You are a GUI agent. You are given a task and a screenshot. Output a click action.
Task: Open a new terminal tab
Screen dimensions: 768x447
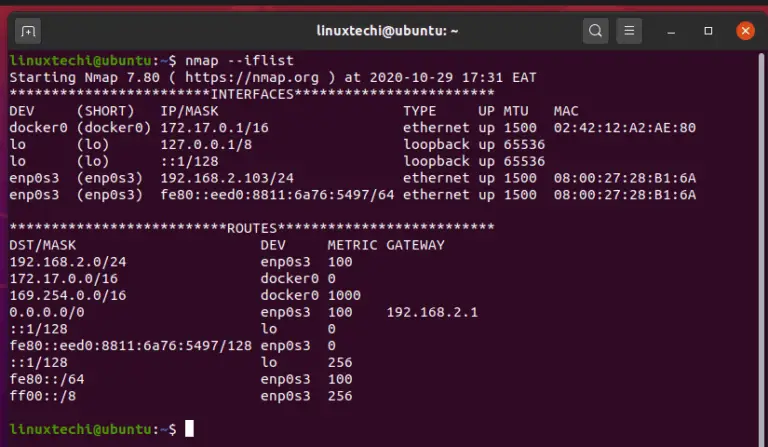point(28,31)
